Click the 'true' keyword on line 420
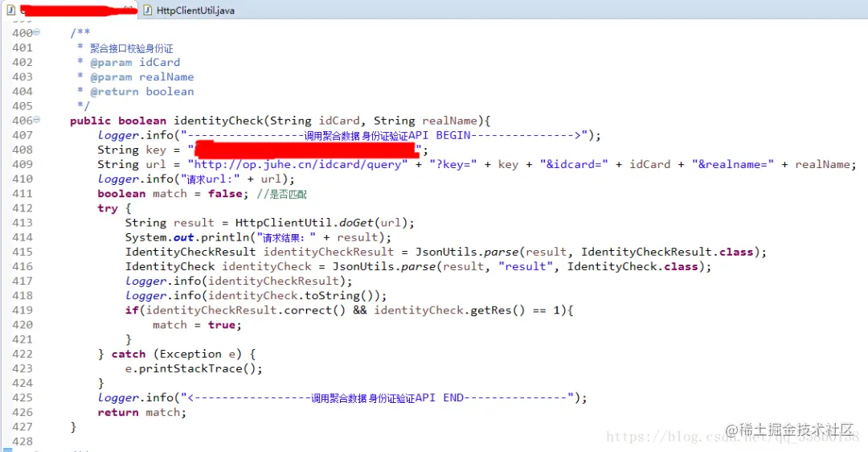868x452 pixels. click(x=222, y=325)
